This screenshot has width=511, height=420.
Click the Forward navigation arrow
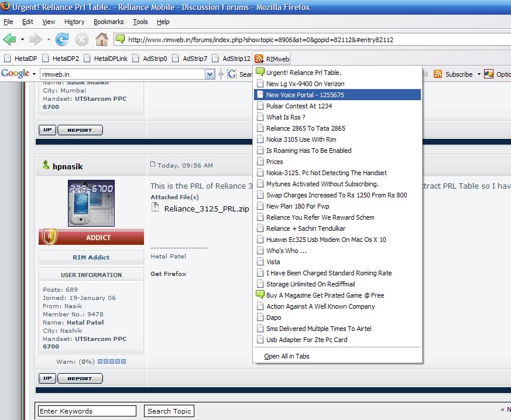[x=35, y=40]
